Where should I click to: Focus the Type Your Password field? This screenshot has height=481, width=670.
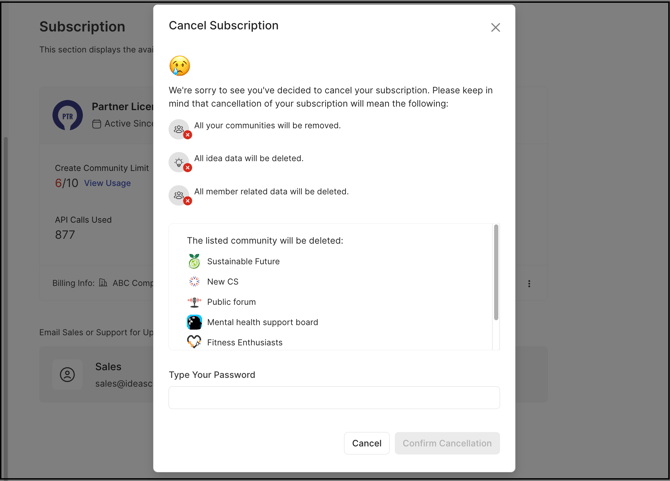click(x=334, y=398)
